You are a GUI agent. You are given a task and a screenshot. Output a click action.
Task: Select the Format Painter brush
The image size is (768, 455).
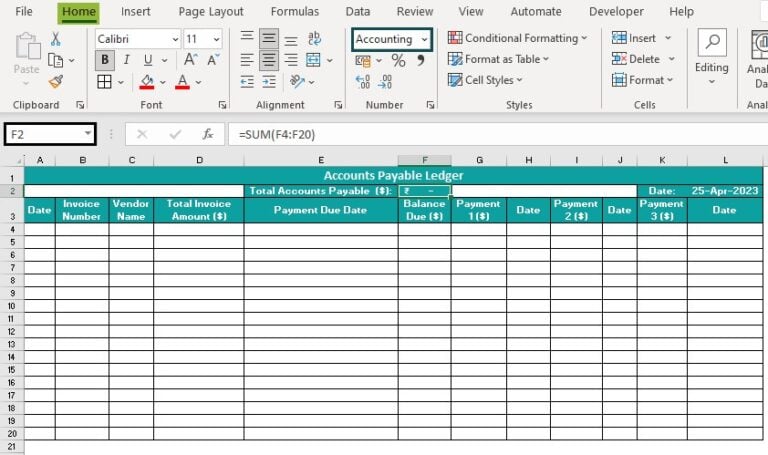pyautogui.click(x=55, y=82)
